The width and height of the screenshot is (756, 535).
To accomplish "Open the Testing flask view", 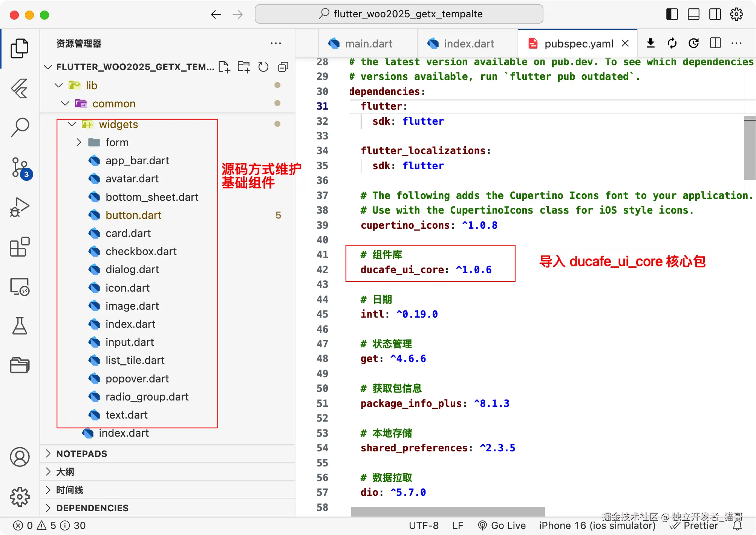I will click(20, 326).
